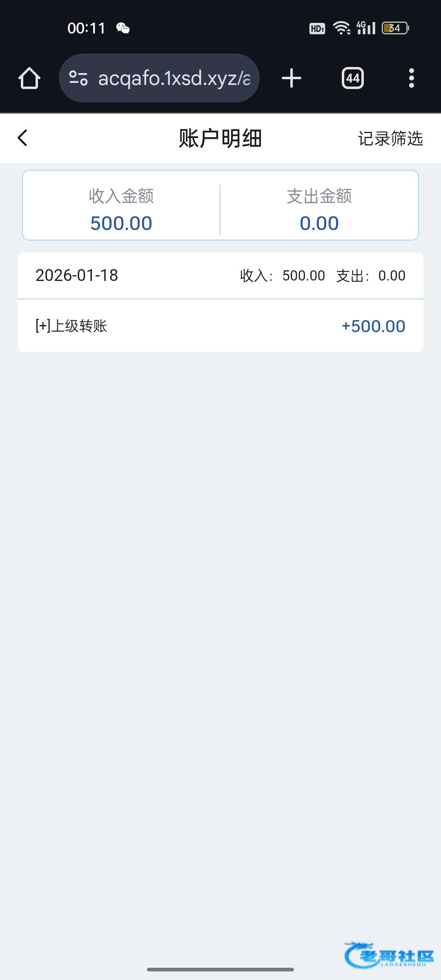Expand the 2026-01-18 date record header
The width and height of the screenshot is (441, 980).
pos(220,276)
